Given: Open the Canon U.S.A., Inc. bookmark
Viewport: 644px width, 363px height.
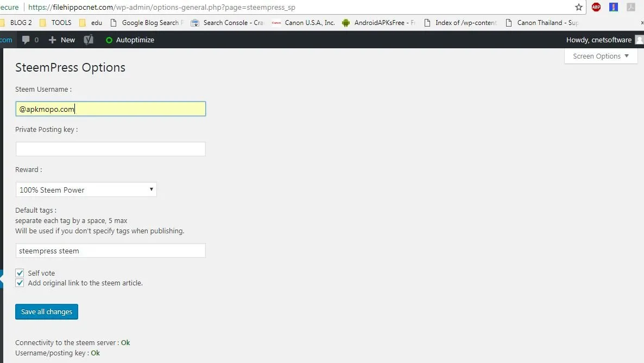Looking at the screenshot, I should click(303, 23).
